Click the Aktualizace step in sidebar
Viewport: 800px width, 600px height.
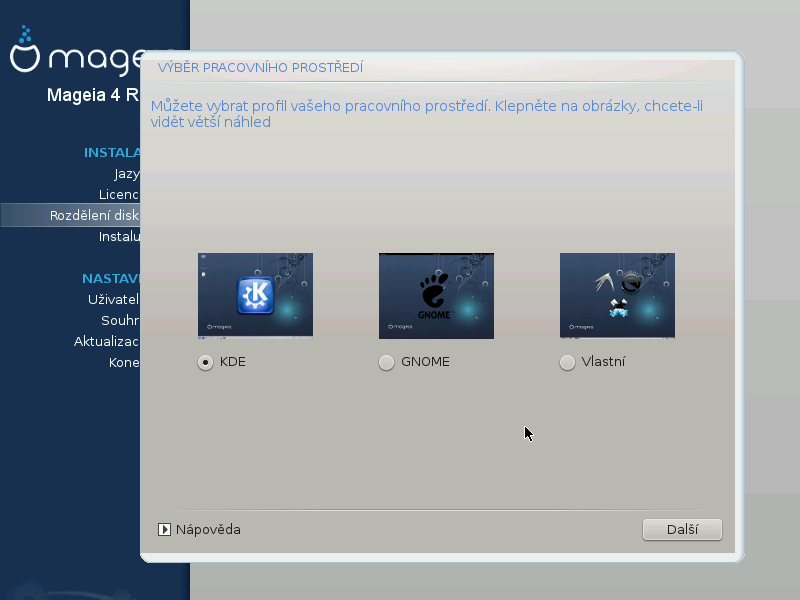point(106,341)
